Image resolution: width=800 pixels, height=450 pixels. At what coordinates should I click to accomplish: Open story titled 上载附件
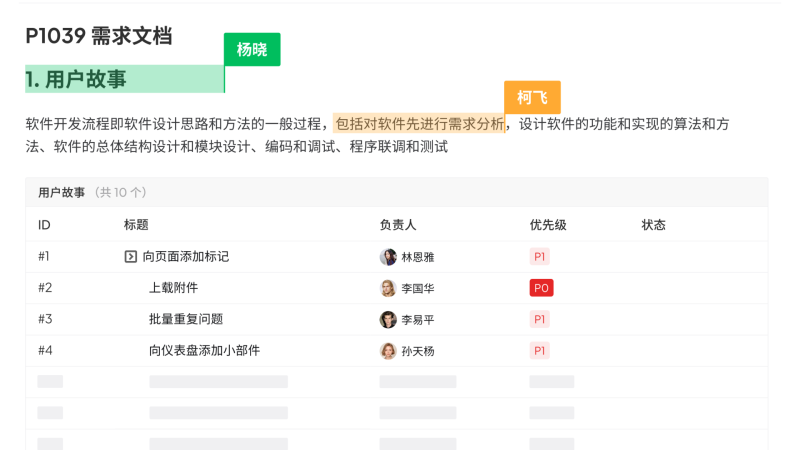173,288
